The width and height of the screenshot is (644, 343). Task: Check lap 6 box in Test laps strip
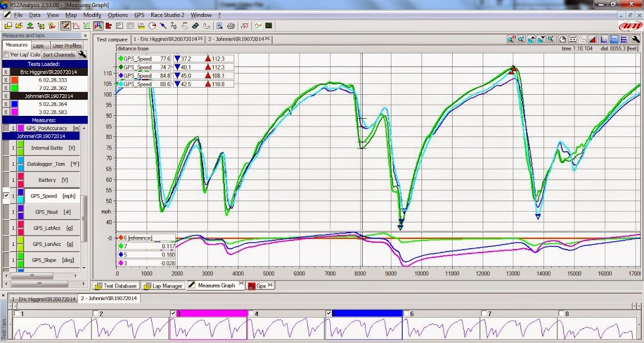(x=406, y=314)
